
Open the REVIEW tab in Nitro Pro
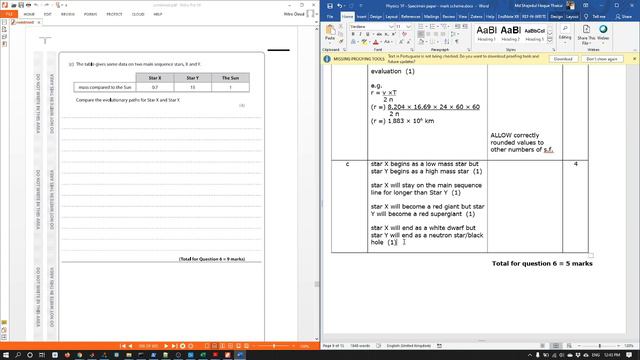pos(68,14)
